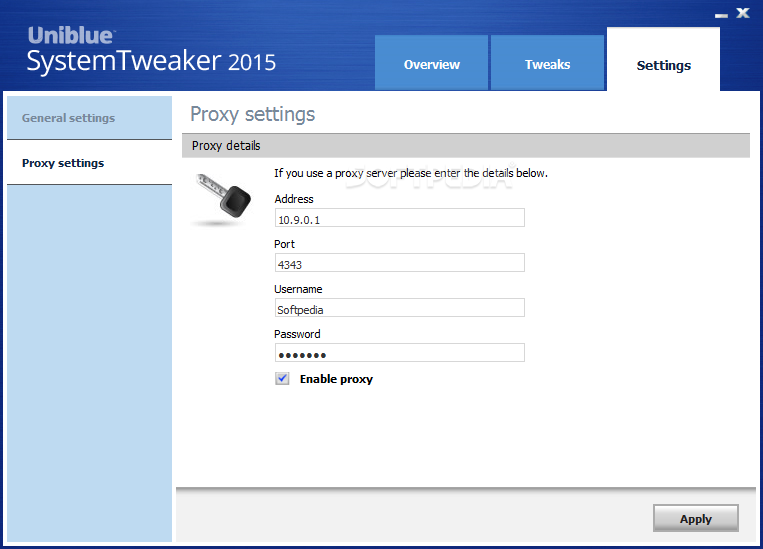Image resolution: width=763 pixels, height=549 pixels.
Task: Select Proxy settings in the sidebar
Action: [90, 163]
